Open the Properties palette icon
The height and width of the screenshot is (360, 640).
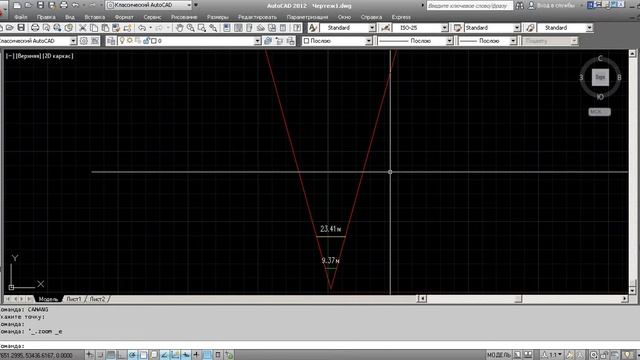tap(227, 28)
